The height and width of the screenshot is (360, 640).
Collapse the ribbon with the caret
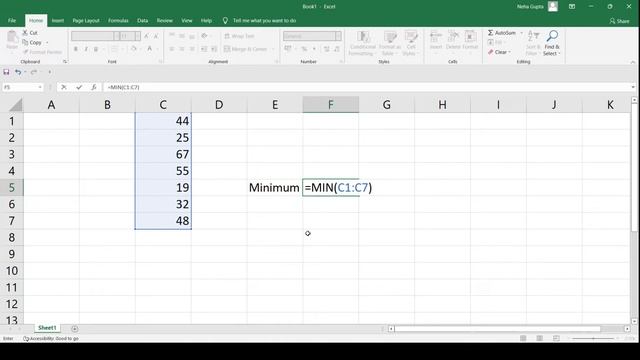[x=633, y=62]
